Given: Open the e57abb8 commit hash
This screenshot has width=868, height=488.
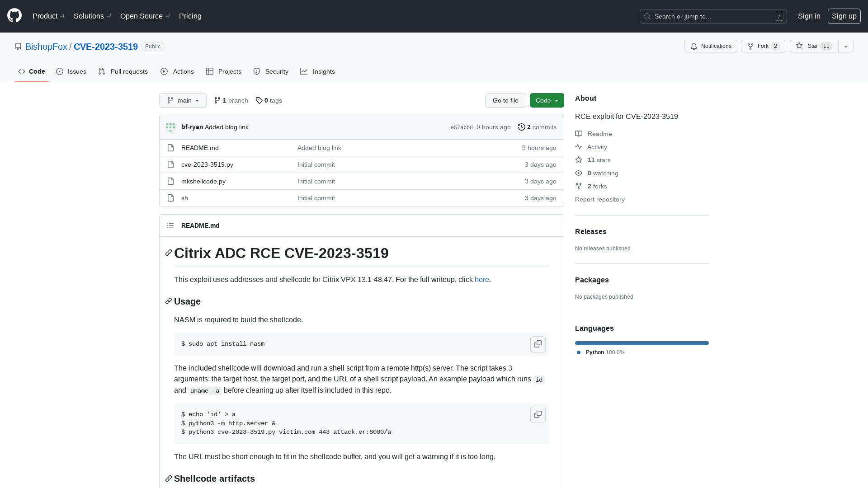Looking at the screenshot, I should [462, 127].
